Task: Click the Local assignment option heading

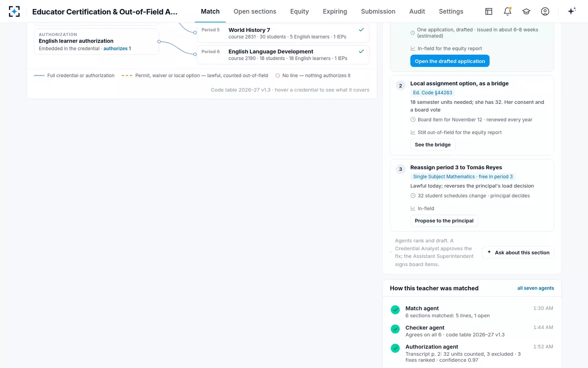Action: point(459,83)
